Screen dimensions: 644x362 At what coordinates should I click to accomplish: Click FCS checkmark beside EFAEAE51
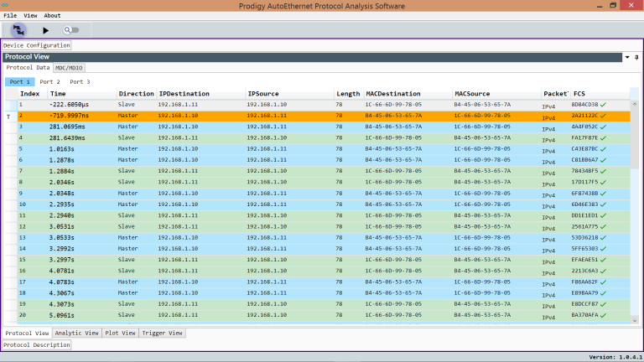pyautogui.click(x=604, y=261)
